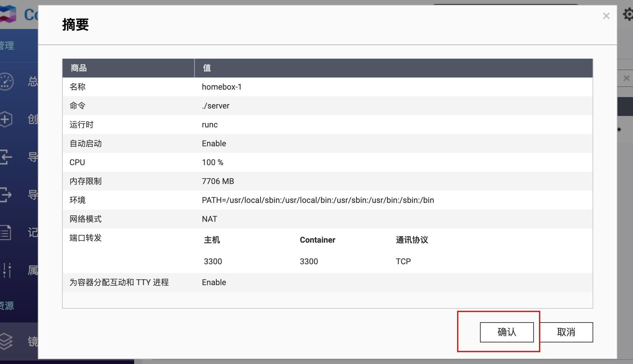Screen dimensions: 633x364
Task: Select the NAT network mode cell
Action: [209, 219]
